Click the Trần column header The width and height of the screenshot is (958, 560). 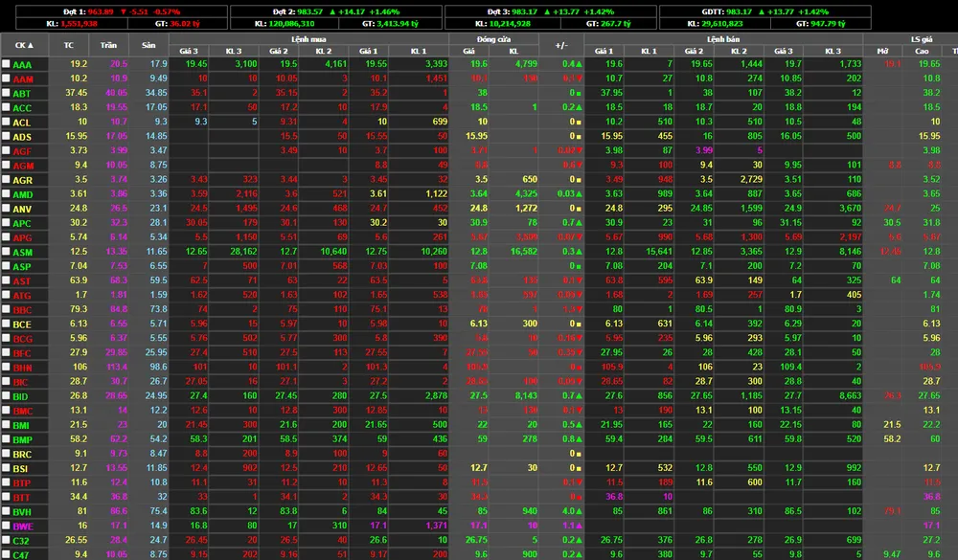pos(108,45)
